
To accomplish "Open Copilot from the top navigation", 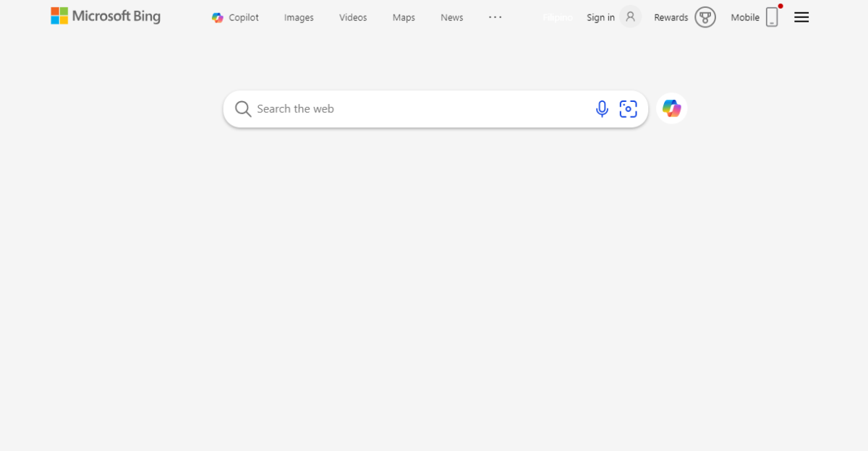I will coord(235,17).
